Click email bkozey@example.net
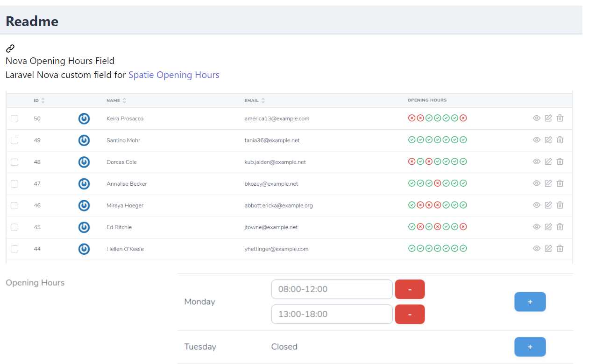The width and height of the screenshot is (596, 364). point(271,184)
